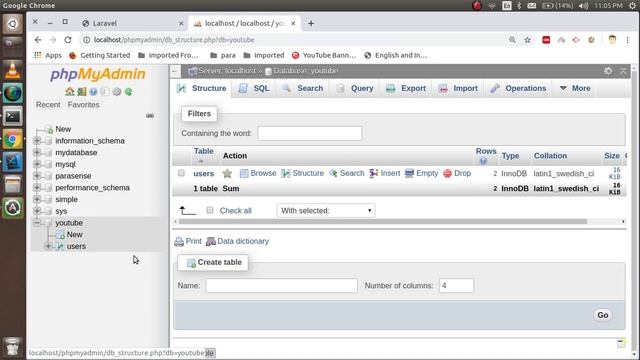
Task: Open Chrome profile avatar
Action: pos(612,40)
